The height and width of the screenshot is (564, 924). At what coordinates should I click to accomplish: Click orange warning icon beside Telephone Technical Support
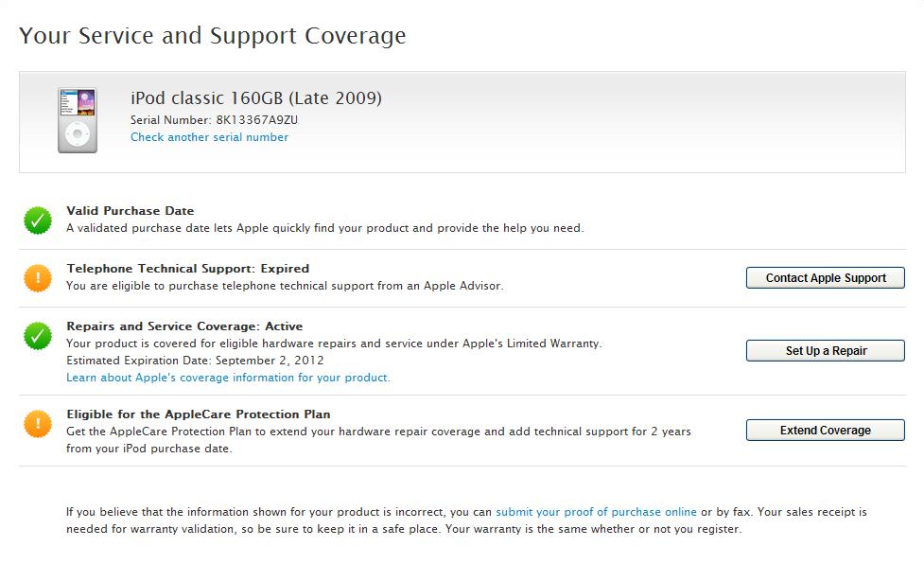[38, 278]
